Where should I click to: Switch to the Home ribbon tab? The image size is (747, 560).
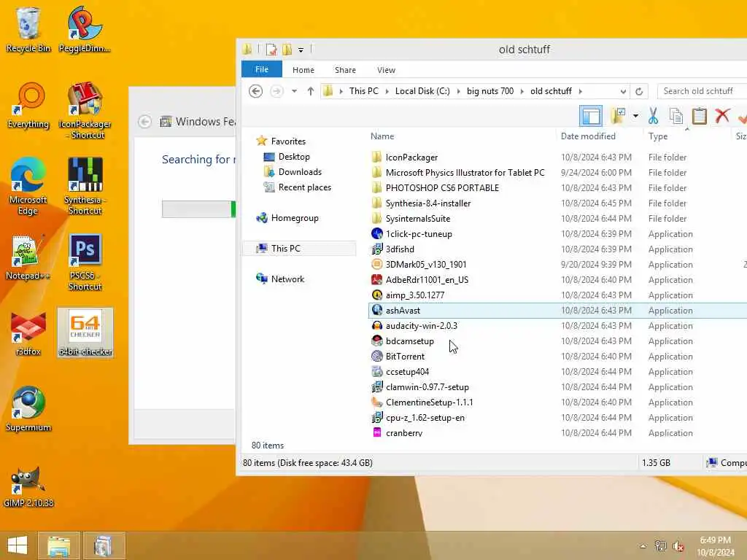pyautogui.click(x=303, y=70)
